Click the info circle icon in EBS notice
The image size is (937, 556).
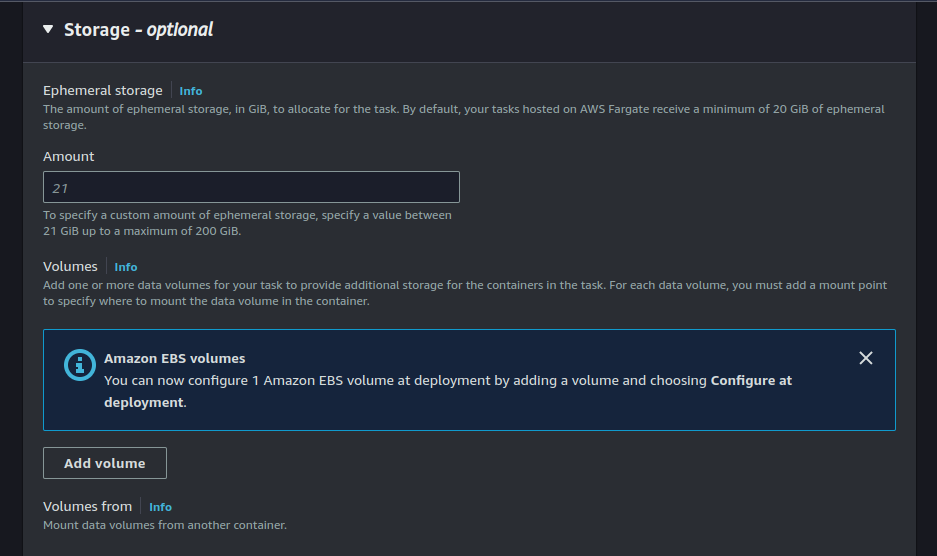pos(79,365)
